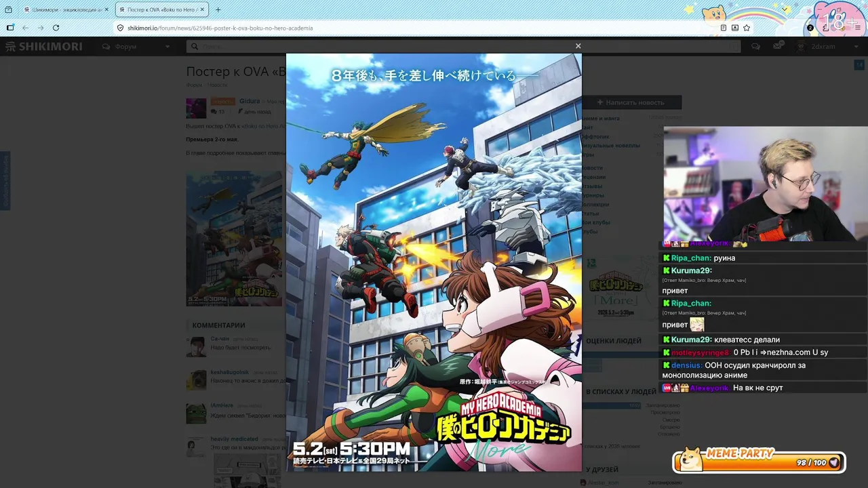Open the tabs list chevron at top right
This screenshot has width=868, height=488.
[x=785, y=9]
